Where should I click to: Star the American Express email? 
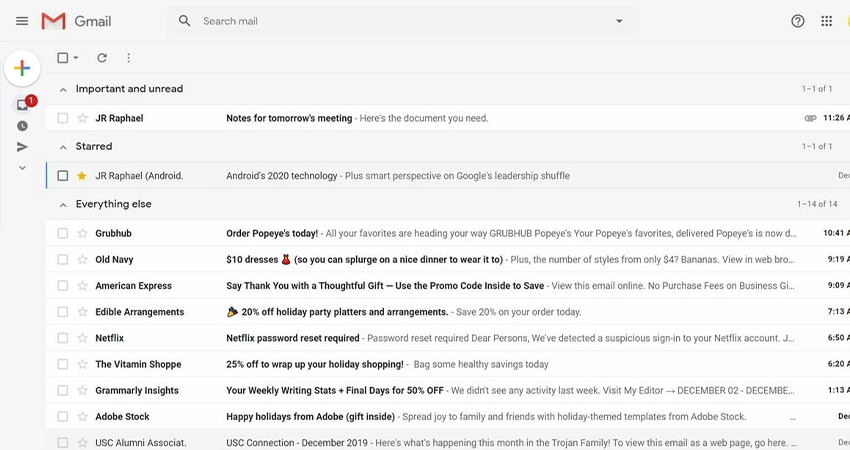point(82,285)
